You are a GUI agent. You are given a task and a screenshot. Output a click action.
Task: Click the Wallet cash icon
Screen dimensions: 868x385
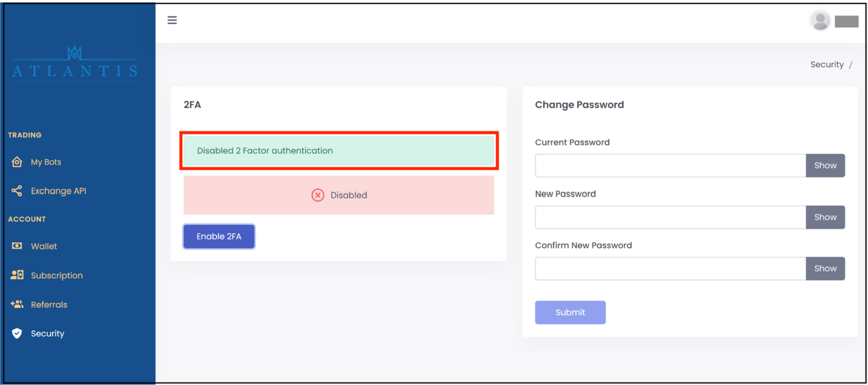click(17, 246)
